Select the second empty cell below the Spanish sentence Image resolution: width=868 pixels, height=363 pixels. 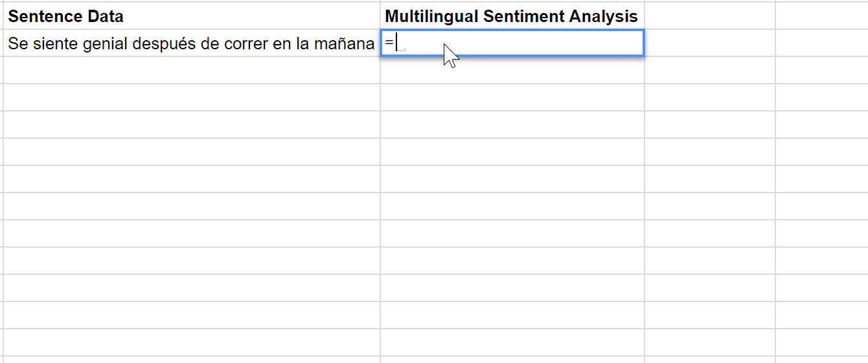point(192,97)
